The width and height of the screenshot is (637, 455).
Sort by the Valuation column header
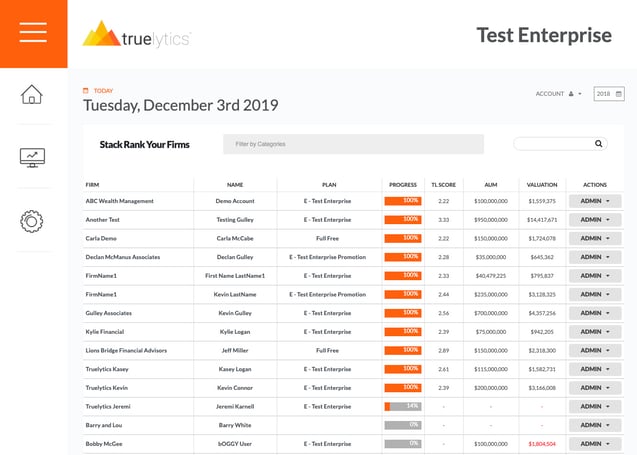click(541, 184)
